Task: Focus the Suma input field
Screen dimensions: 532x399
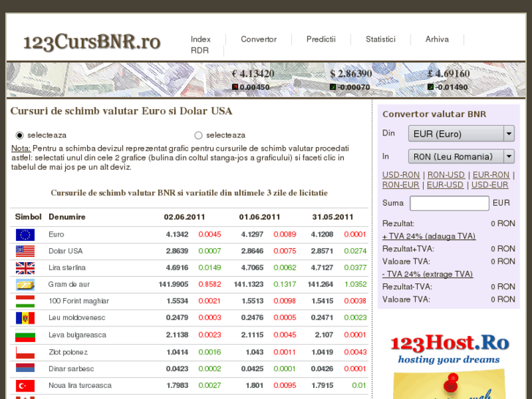Action: point(449,203)
